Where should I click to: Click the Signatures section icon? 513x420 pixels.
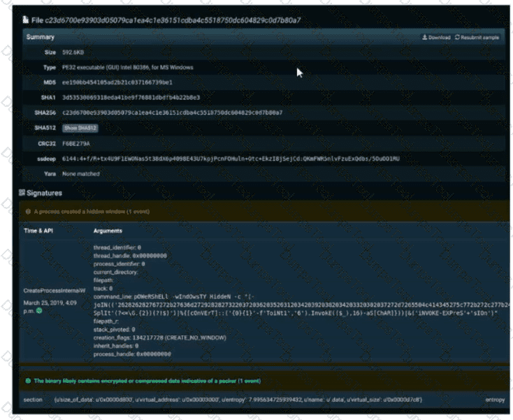pos(23,192)
